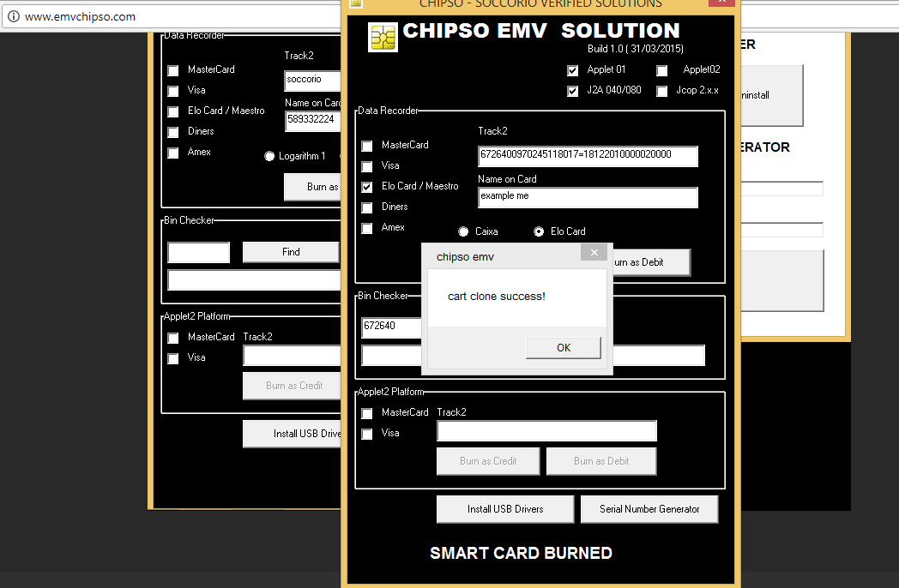Open Install USB Drivers in front window
899x588 pixels.
pos(505,509)
